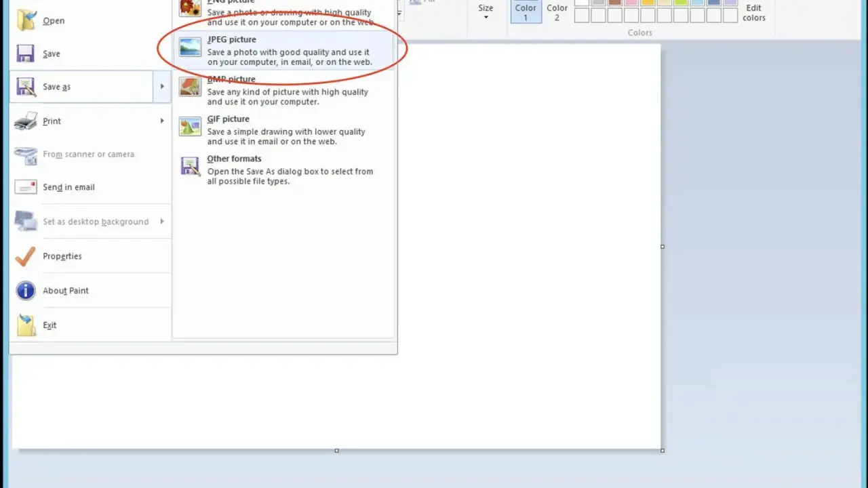Pick the brown color swatch
This screenshot has height=488, width=868.
point(614,2)
